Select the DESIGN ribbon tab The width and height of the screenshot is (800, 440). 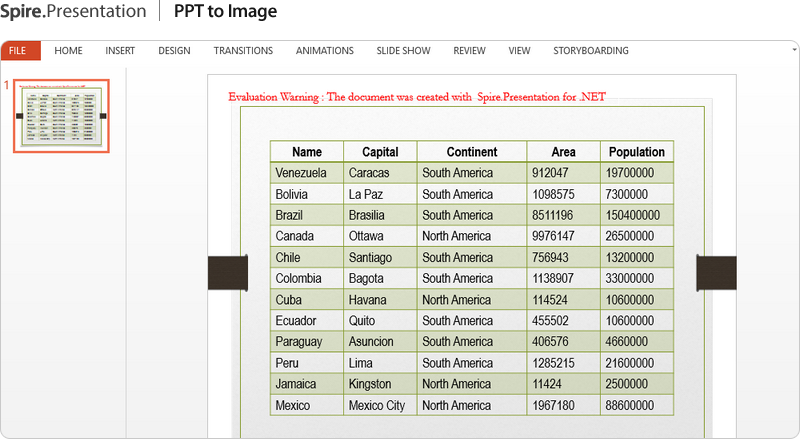(x=174, y=51)
